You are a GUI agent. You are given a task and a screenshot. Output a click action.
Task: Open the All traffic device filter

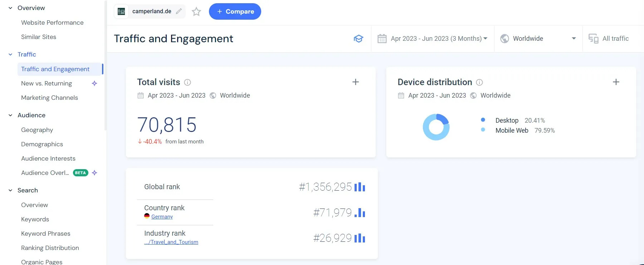(609, 39)
